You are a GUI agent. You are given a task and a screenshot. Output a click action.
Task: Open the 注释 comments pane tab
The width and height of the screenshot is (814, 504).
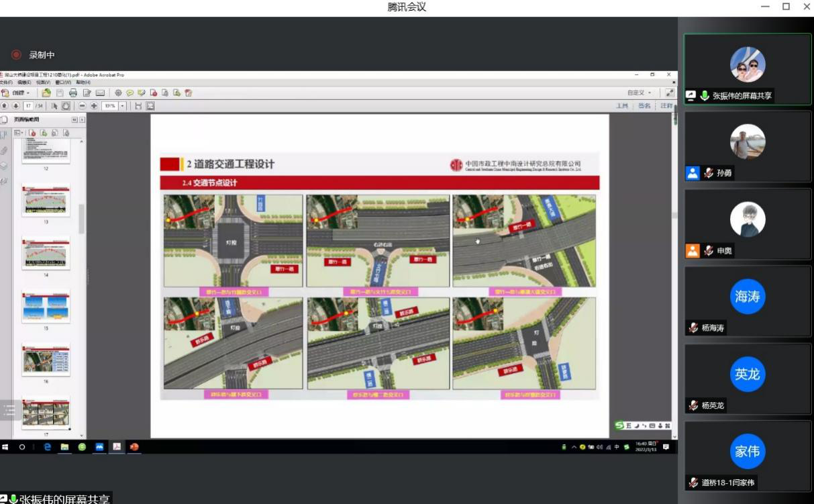tap(666, 106)
